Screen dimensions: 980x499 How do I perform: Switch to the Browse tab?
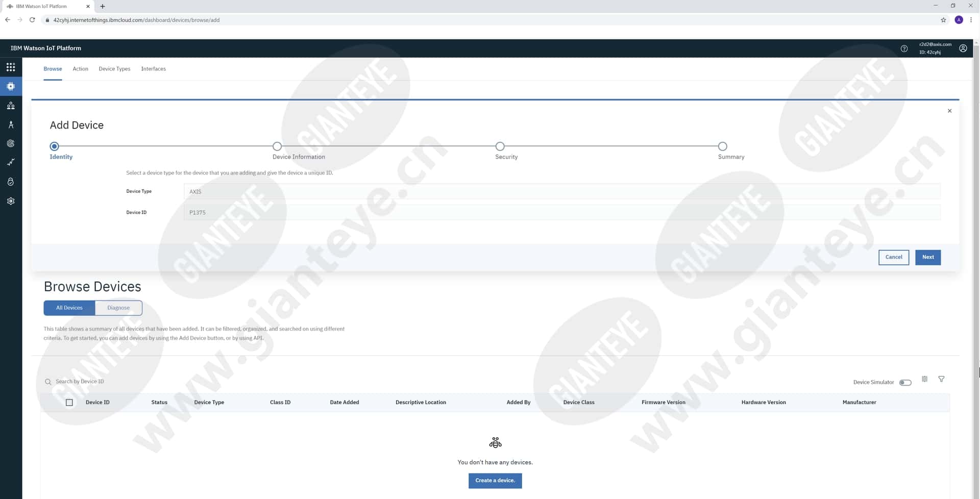pyautogui.click(x=53, y=69)
